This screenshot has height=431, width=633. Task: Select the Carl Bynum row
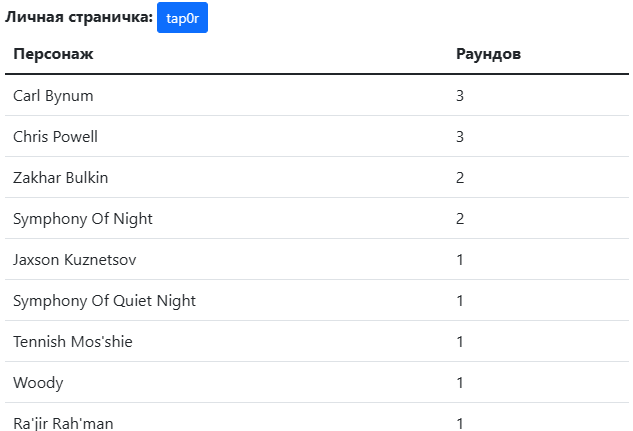pos(316,96)
